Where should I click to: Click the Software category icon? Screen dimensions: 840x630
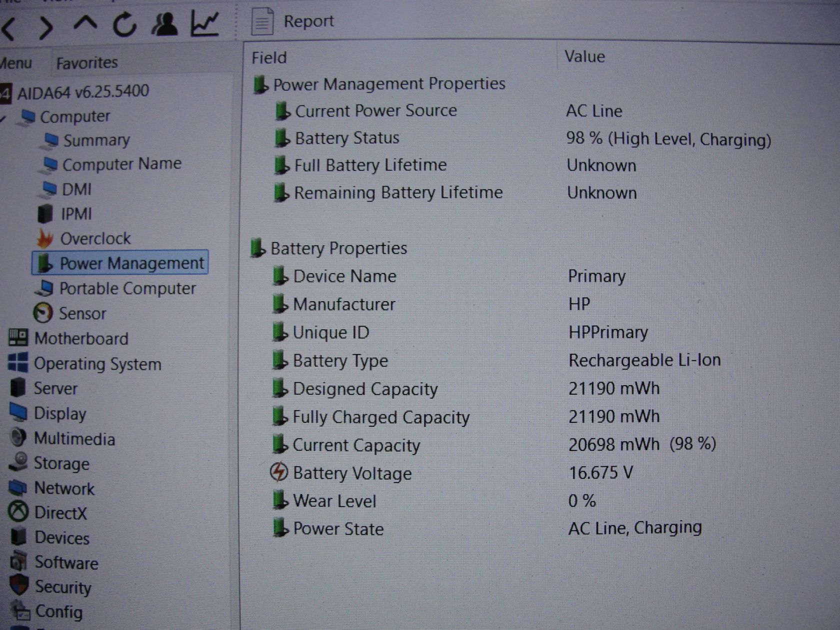[18, 561]
